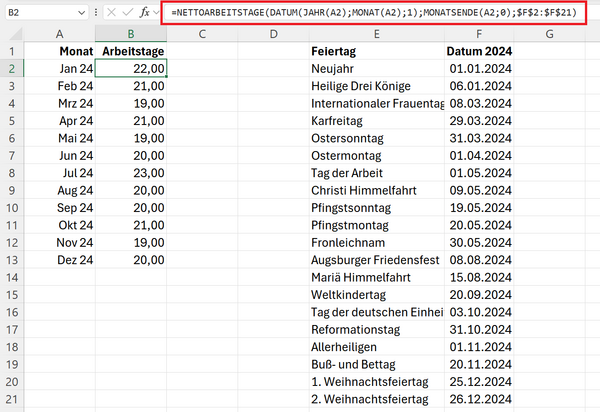Select column B header
The width and height of the screenshot is (600, 412).
(132, 35)
